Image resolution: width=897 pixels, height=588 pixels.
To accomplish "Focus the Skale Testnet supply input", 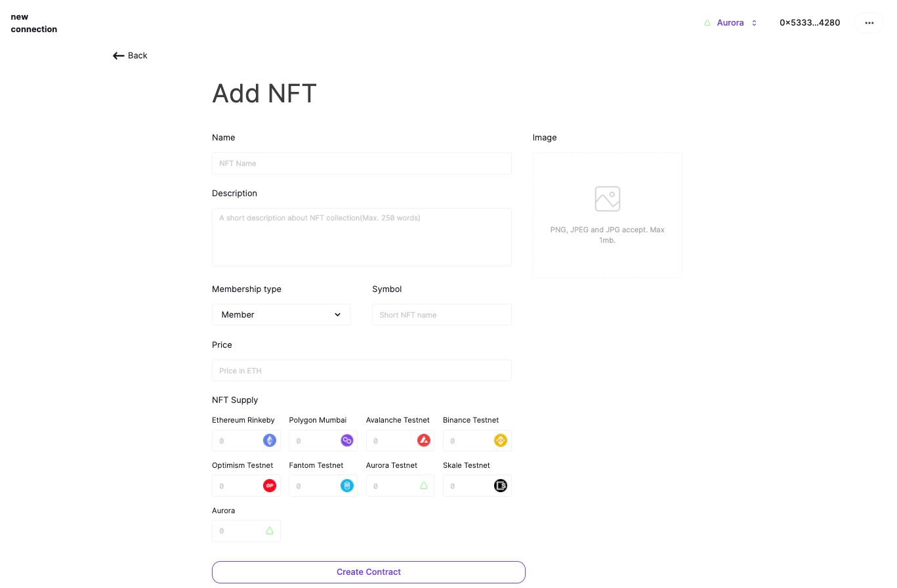I will click(477, 486).
